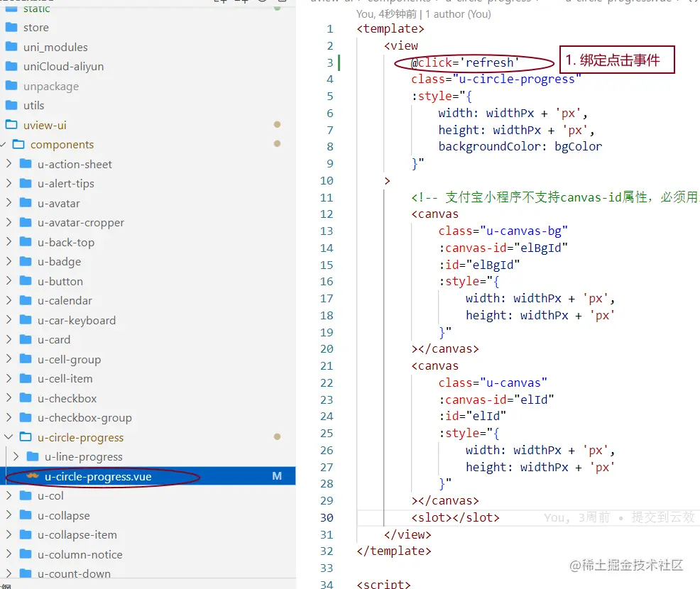
Task: Click class="u-canvas-bg" attribute
Action: click(503, 231)
